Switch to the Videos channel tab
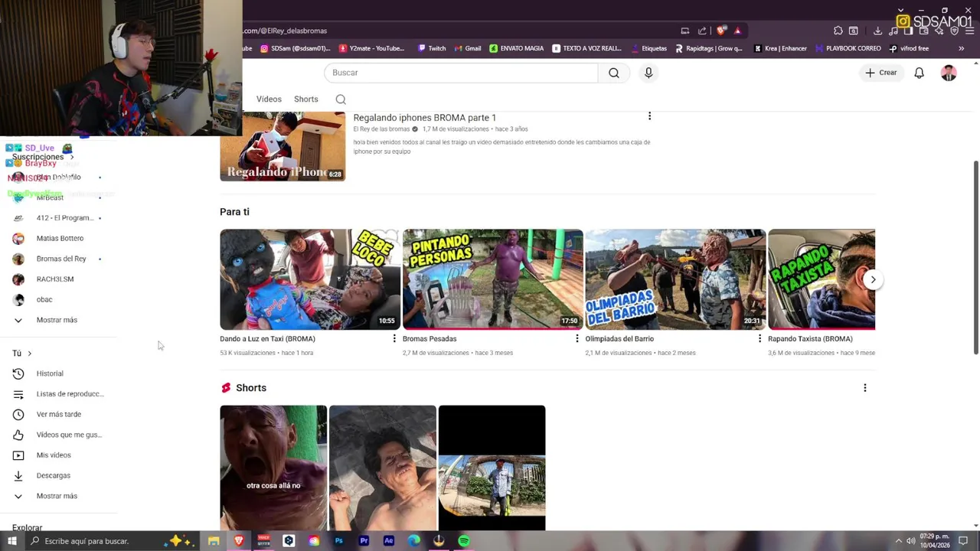980x551 pixels. 269,99
